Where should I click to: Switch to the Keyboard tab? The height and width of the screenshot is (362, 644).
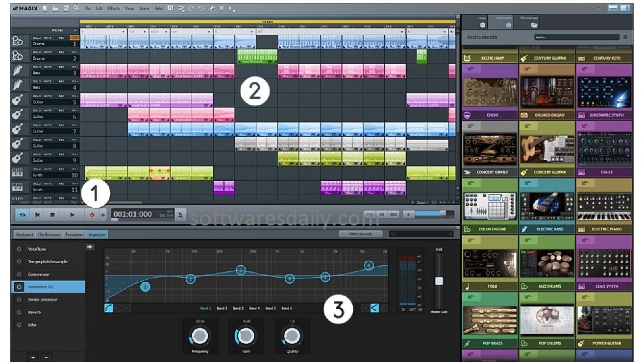25,234
